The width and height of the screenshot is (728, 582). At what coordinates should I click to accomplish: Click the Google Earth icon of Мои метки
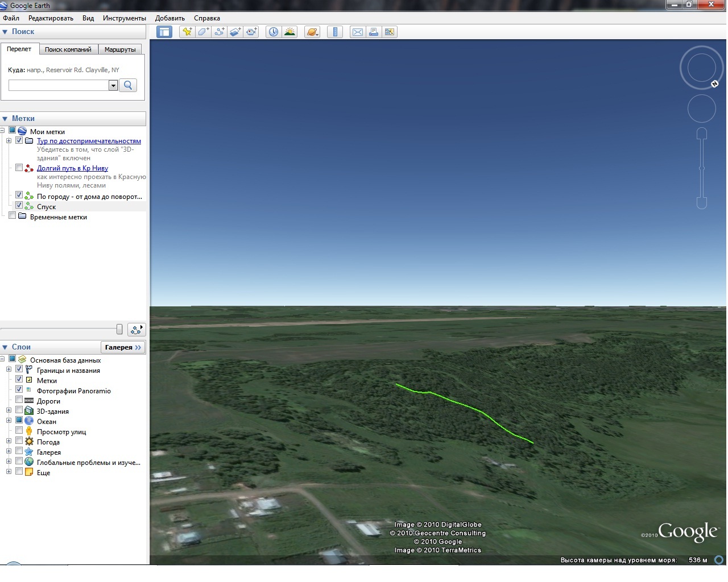click(x=22, y=131)
